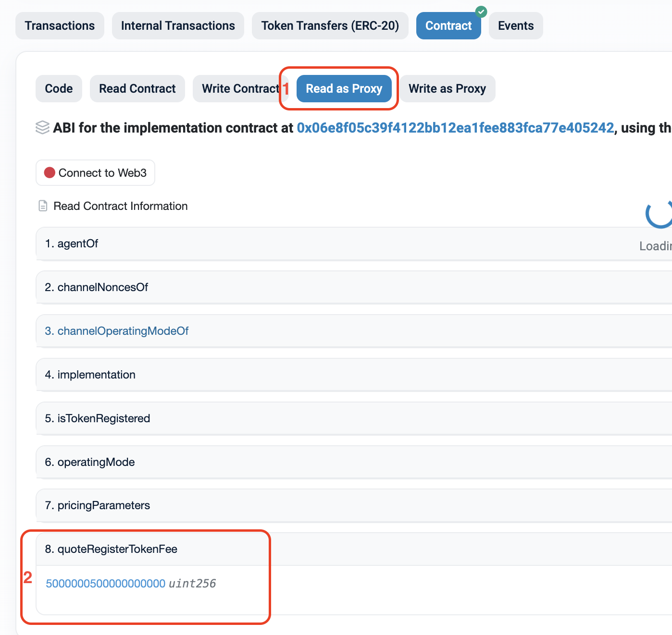This screenshot has width=672, height=635.
Task: Click the loading spinner icon
Action: coord(659,214)
